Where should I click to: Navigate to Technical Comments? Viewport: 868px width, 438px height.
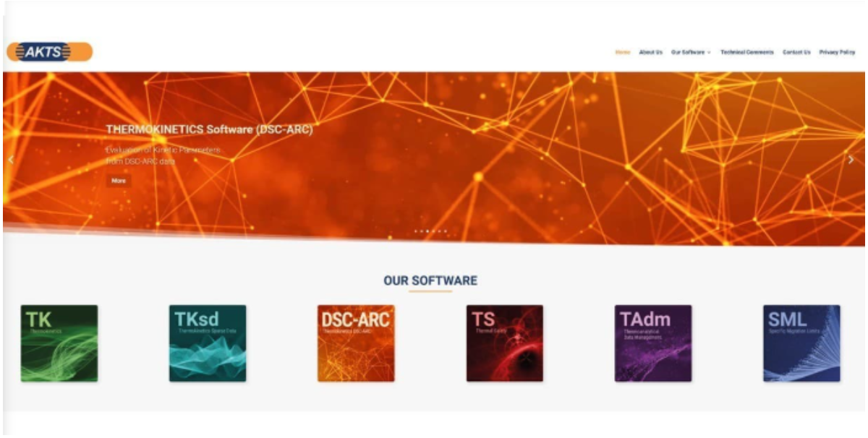point(746,53)
